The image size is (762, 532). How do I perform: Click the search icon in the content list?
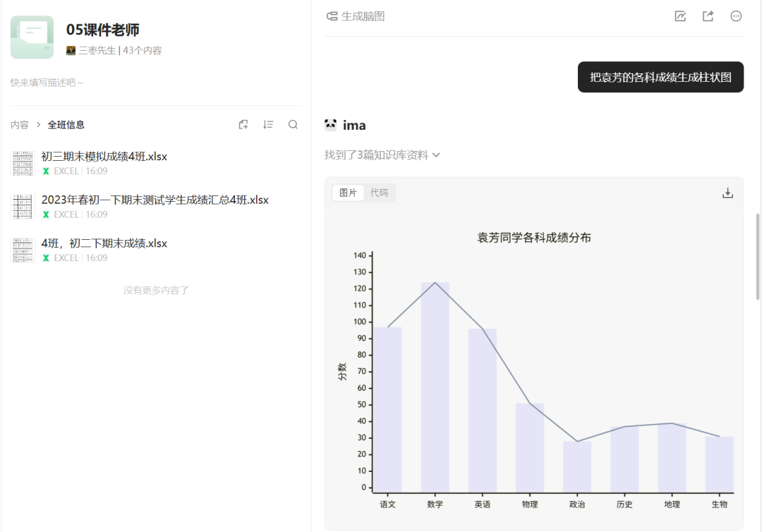click(293, 124)
